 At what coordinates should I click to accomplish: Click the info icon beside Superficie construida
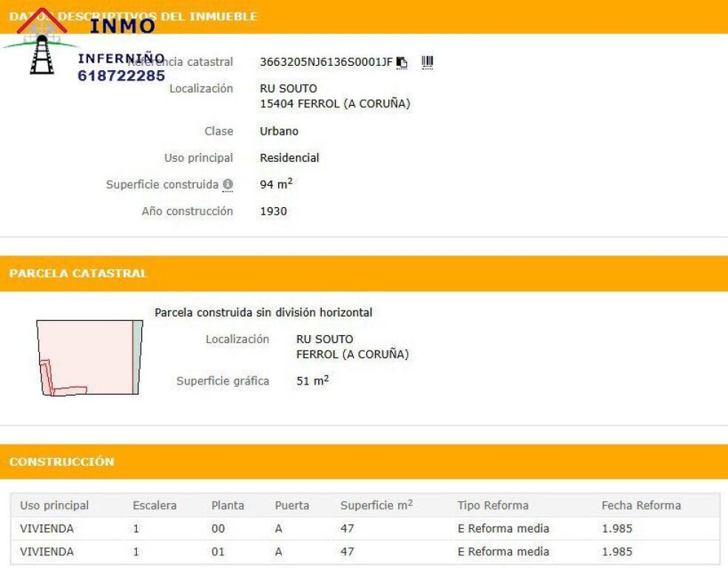tap(228, 185)
